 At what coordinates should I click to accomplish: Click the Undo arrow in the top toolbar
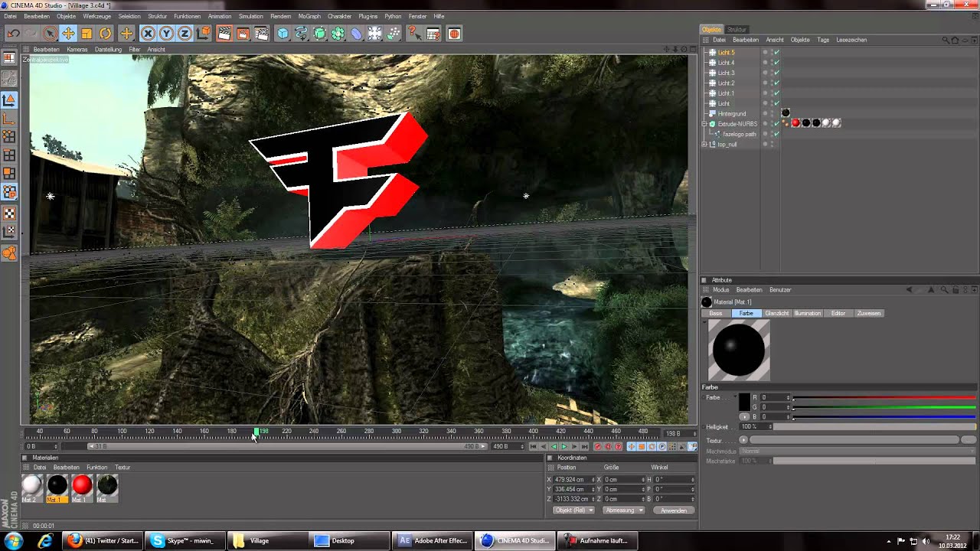[13, 34]
